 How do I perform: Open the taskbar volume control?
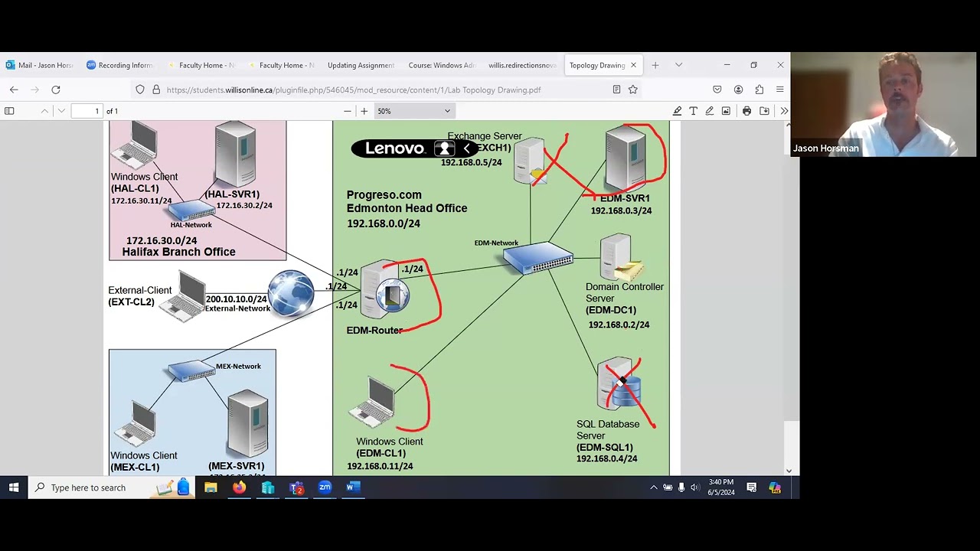pos(694,487)
